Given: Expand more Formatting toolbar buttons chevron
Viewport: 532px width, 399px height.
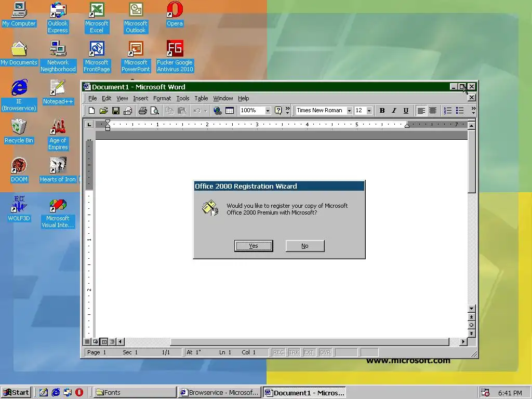Looking at the screenshot, I should tap(473, 110).
